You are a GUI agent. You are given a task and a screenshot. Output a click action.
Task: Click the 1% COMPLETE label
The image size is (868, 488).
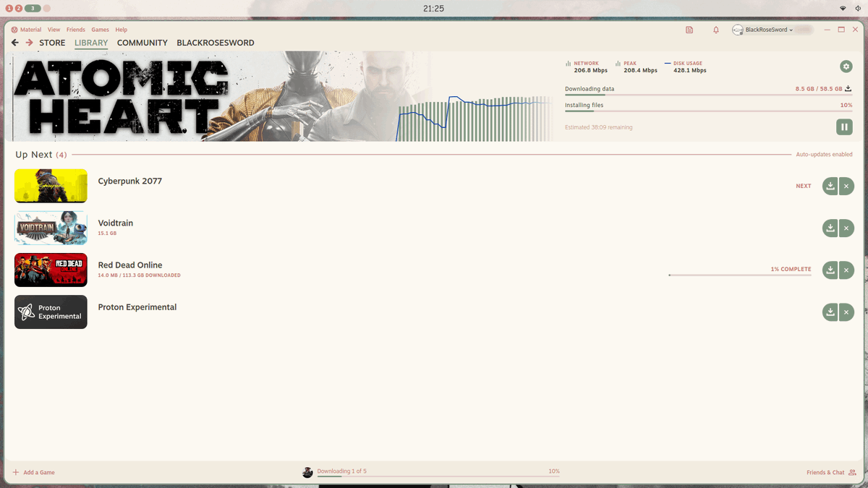791,269
